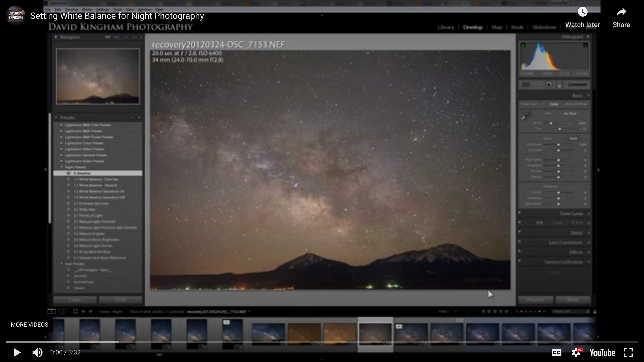Screen dimensions: 644x362
Task: Switch to grid view from filmstrip bar
Action: pyautogui.click(x=75, y=311)
